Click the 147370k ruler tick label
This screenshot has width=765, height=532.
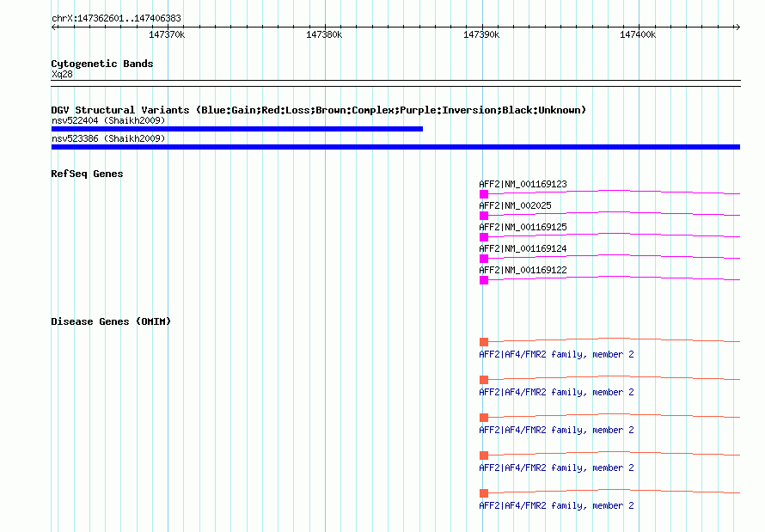[x=167, y=35]
